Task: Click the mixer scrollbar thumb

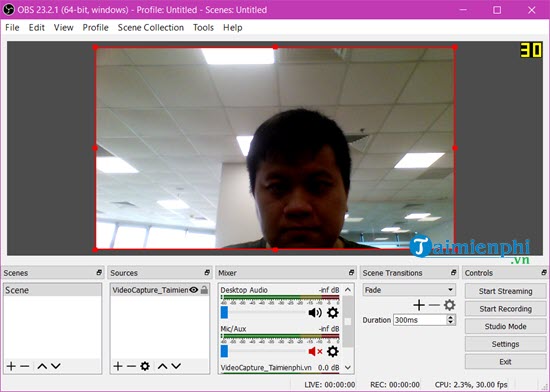Action: [348, 322]
